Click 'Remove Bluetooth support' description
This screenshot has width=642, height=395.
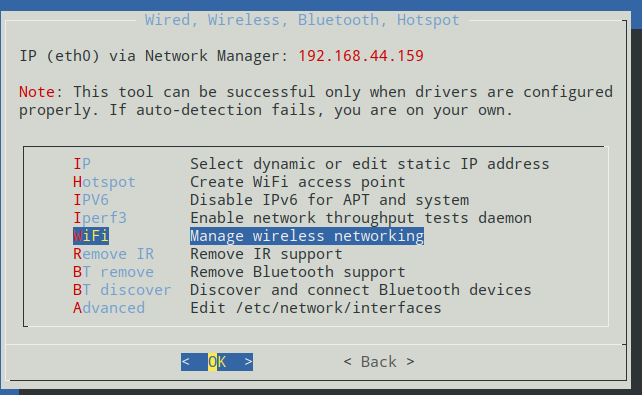coord(298,272)
